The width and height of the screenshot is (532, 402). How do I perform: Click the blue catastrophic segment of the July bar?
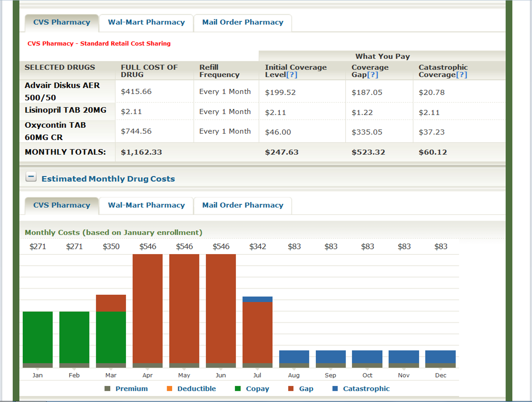click(x=258, y=299)
